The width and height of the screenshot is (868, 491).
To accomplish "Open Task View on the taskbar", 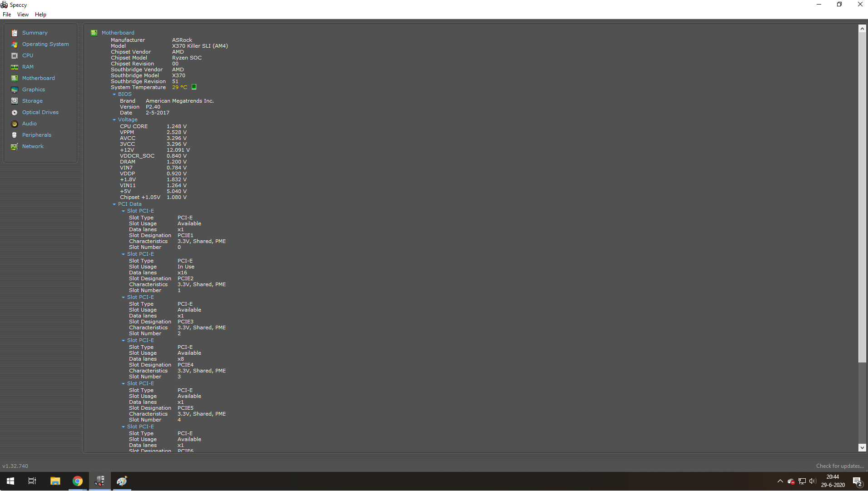I will (32, 481).
